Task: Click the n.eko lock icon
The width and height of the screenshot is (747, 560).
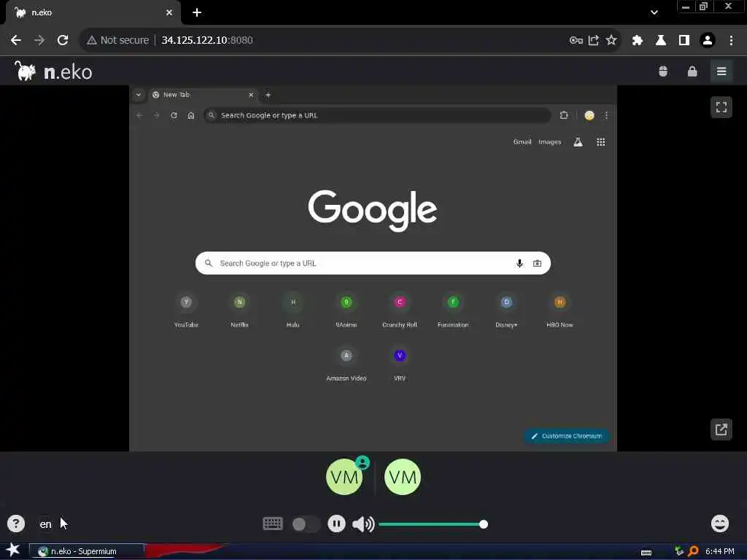Action: 692,71
